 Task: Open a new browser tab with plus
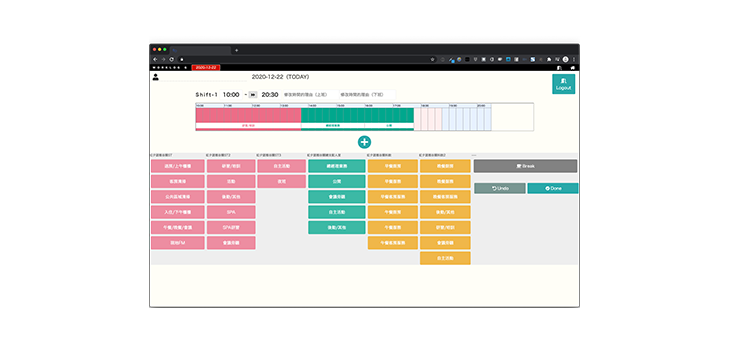tap(237, 50)
